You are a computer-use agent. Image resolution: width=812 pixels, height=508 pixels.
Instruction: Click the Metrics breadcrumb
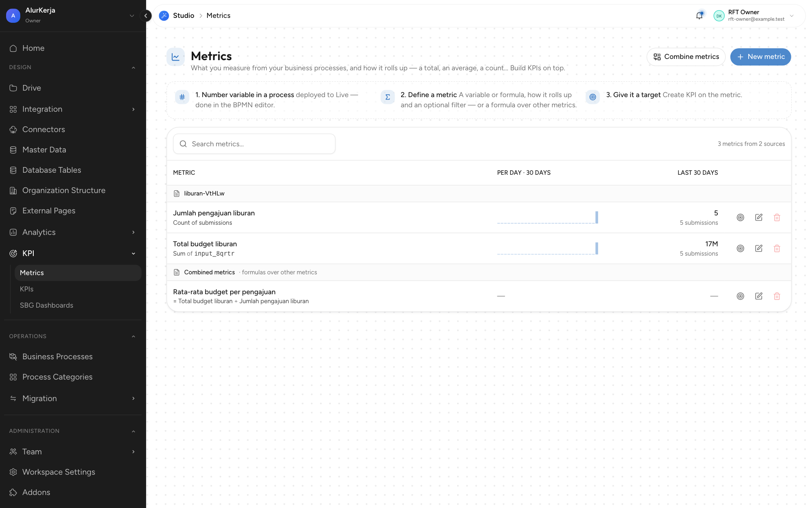tap(218, 15)
